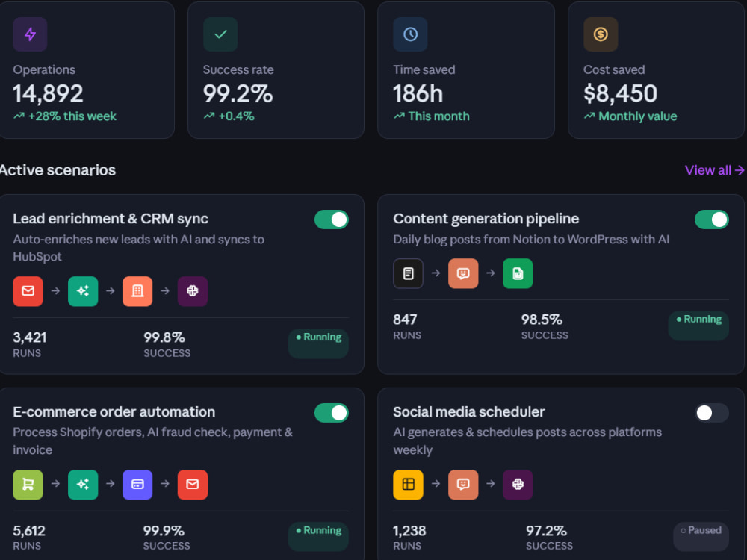Select red mail icon in E-commerce flow
Image resolution: width=747 pixels, height=560 pixels.
[193, 485]
